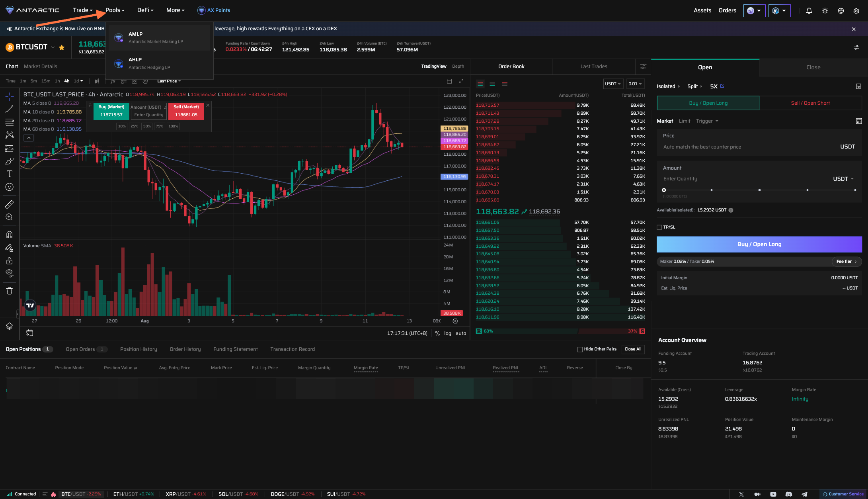Screen dimensions: 868x499
Task: Open order book settings sliders icon
Action: click(x=643, y=67)
